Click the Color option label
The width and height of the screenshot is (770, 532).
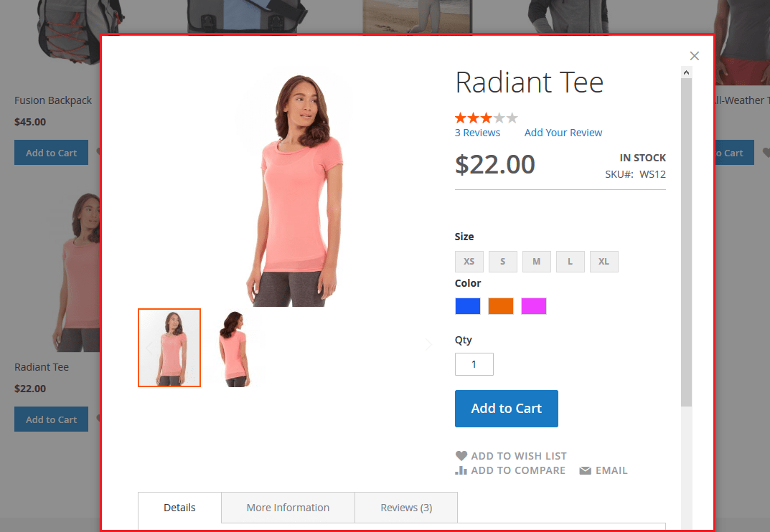point(468,283)
